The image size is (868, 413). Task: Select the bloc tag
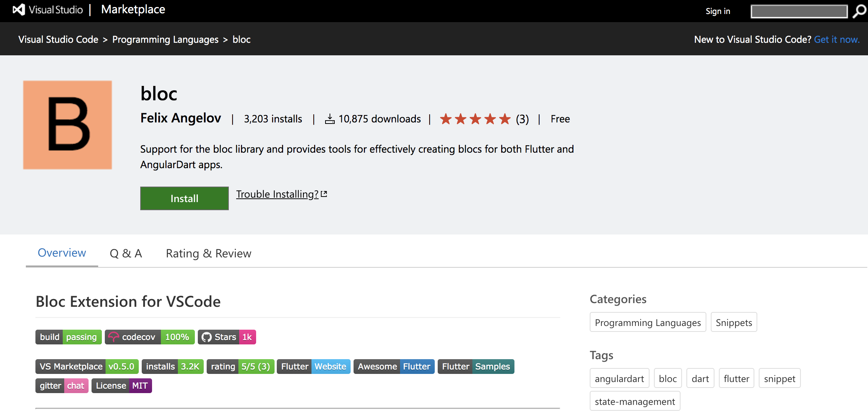point(668,378)
